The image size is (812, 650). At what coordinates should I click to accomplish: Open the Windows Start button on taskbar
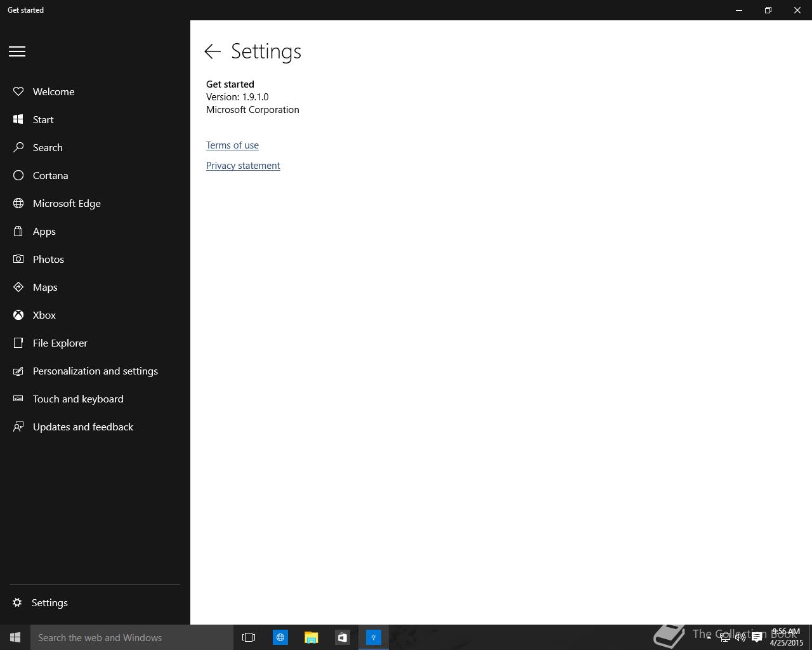coord(15,637)
